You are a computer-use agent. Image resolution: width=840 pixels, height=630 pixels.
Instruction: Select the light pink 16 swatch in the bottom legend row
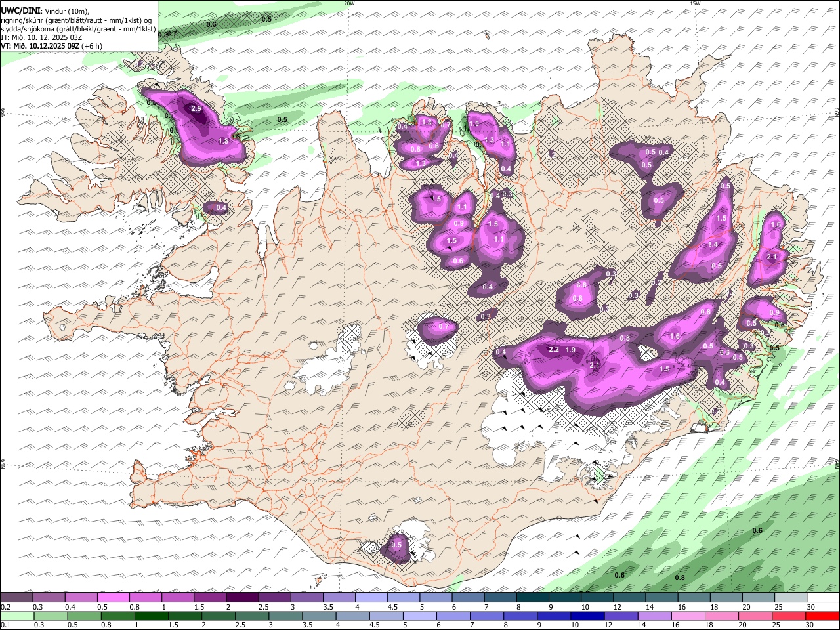(688, 616)
